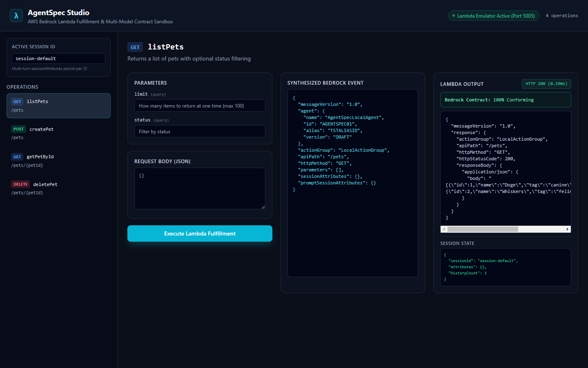The image size is (588, 368).
Task: Click inside the Request Body JSON textarea
Action: point(200,188)
